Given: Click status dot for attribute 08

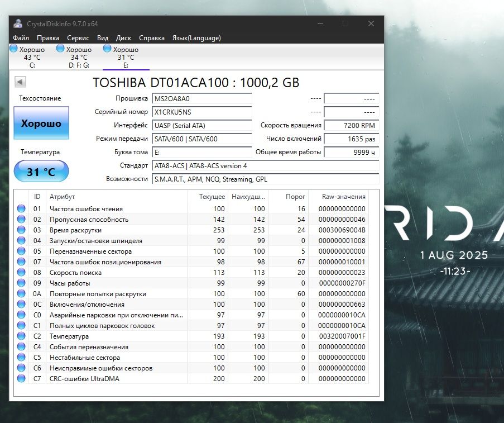Looking at the screenshot, I should click(x=21, y=272).
